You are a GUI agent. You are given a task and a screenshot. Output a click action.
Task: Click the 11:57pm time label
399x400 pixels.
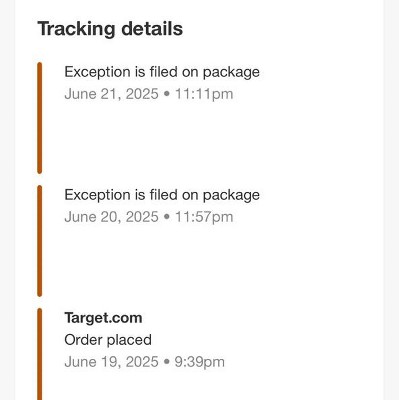(204, 217)
